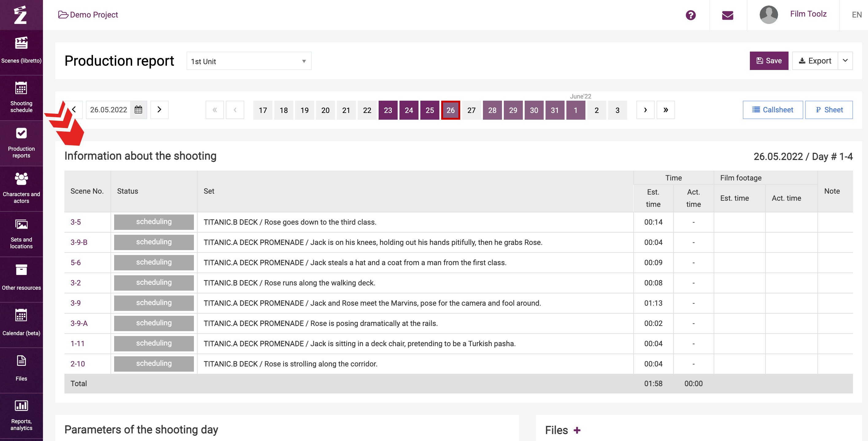Click the total estimated time 01:58
This screenshot has height=441, width=868.
[x=653, y=383]
